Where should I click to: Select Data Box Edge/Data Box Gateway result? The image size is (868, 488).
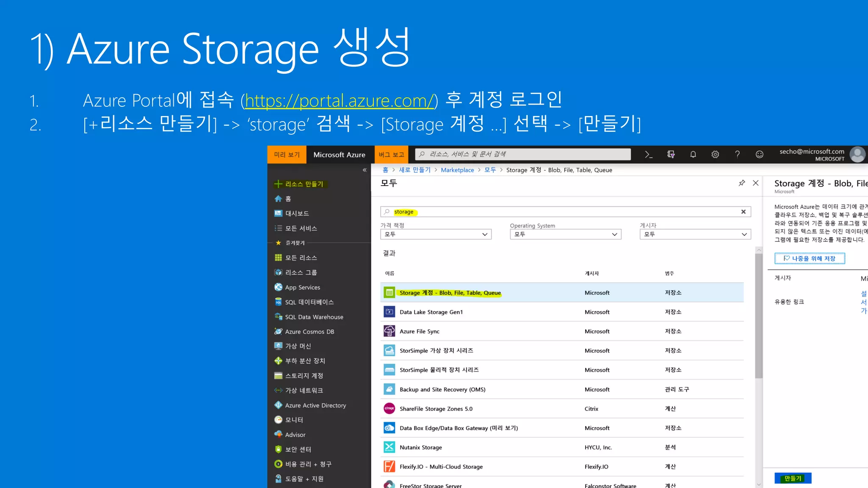tap(562, 428)
